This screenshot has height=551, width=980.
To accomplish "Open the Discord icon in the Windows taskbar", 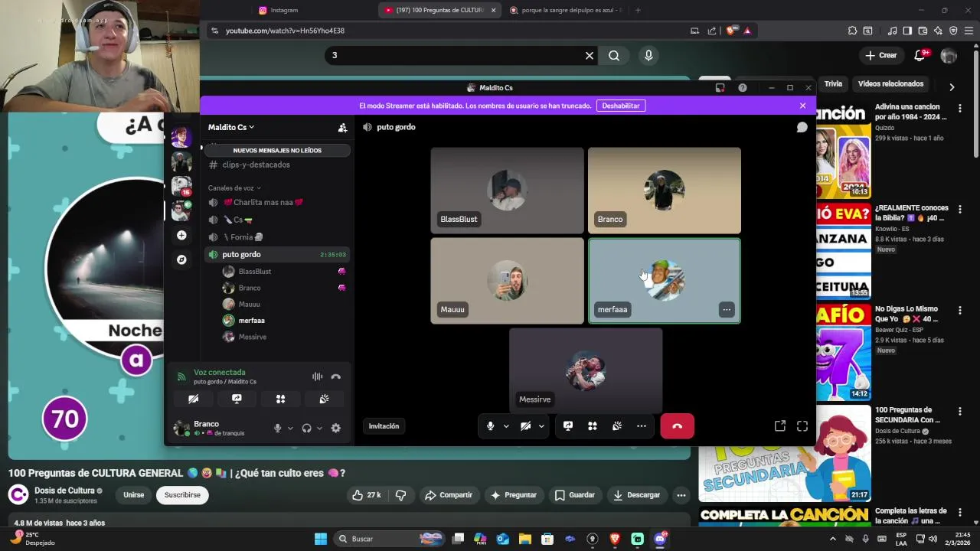I will coord(660,539).
